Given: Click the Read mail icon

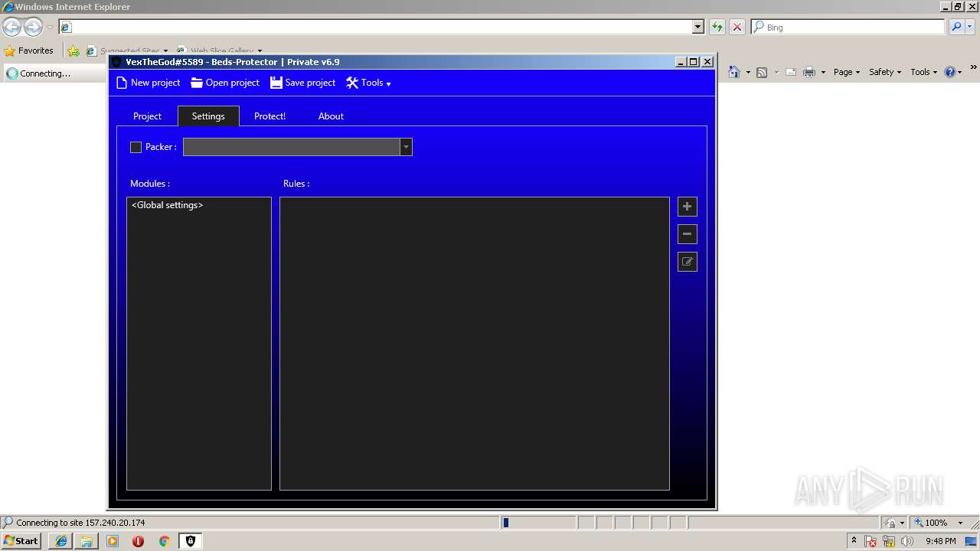Looking at the screenshot, I should click(x=791, y=72).
